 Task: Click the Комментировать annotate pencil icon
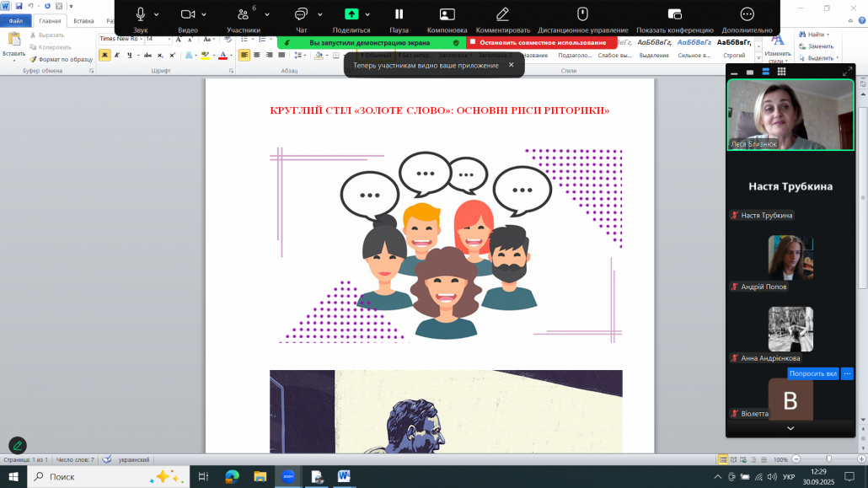[502, 13]
